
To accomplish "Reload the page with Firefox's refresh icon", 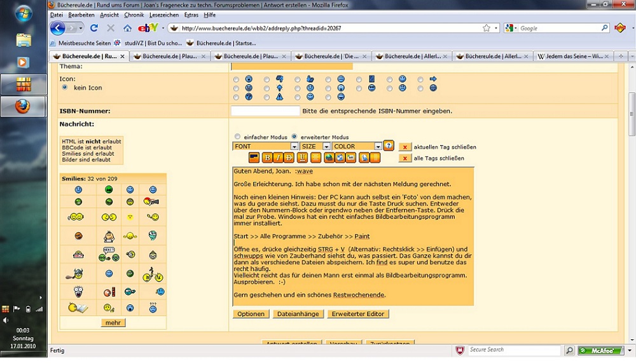I will (x=94, y=28).
